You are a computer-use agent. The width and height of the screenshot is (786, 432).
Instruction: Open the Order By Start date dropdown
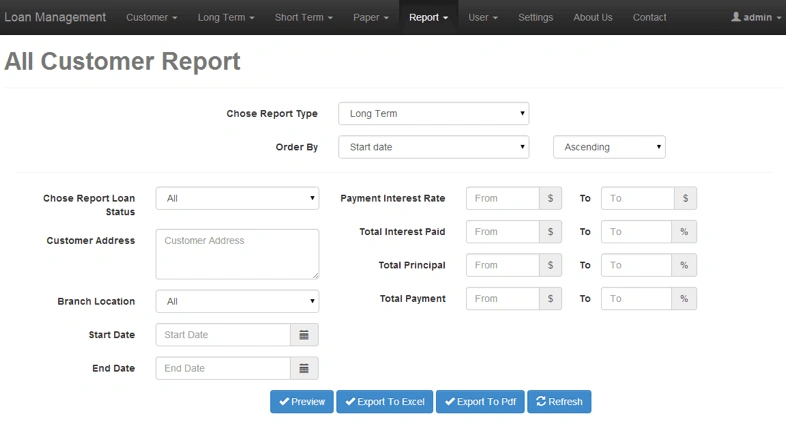tap(434, 147)
